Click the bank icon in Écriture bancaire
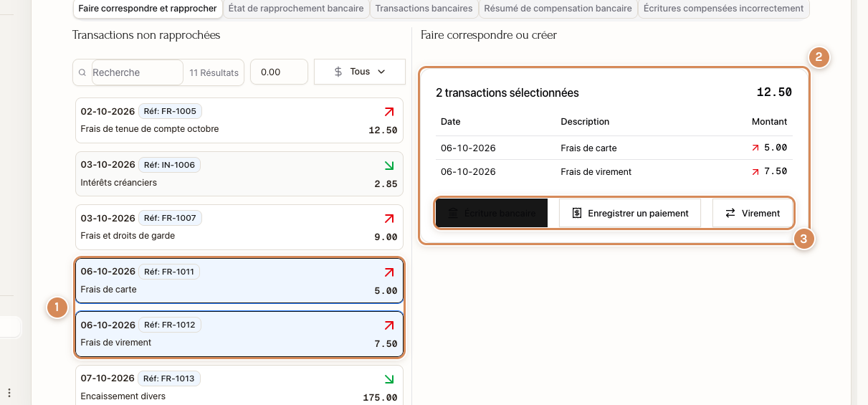The width and height of the screenshot is (868, 405). (x=453, y=213)
